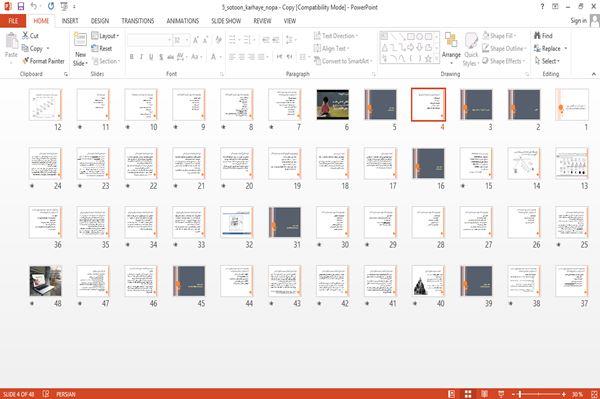Use the Format Painter tool
Screen dimensions: 600x399
(x=43, y=61)
